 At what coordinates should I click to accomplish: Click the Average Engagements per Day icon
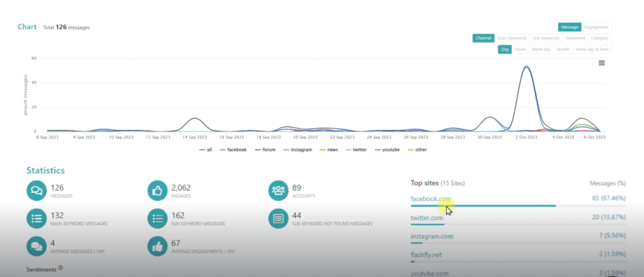(157, 246)
